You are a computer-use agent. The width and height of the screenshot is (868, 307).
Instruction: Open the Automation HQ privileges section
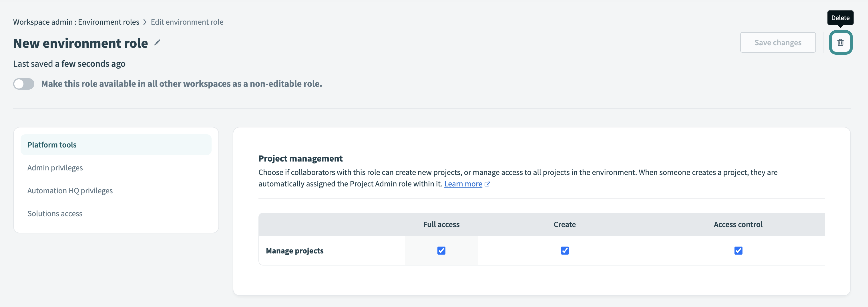pos(70,190)
